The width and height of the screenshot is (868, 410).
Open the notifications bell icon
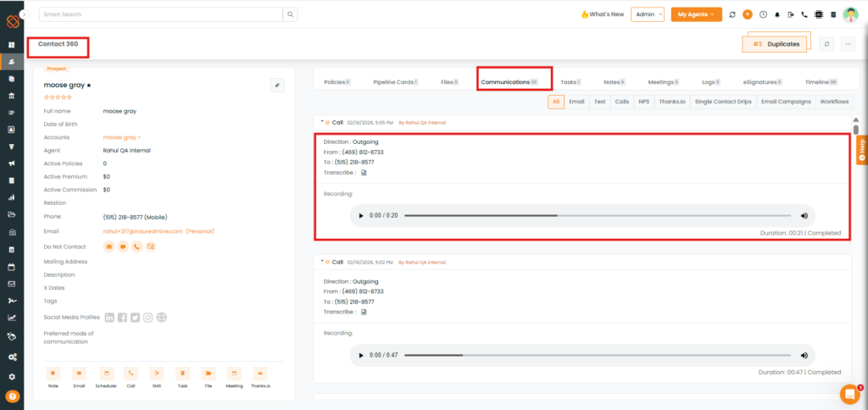[x=777, y=14]
